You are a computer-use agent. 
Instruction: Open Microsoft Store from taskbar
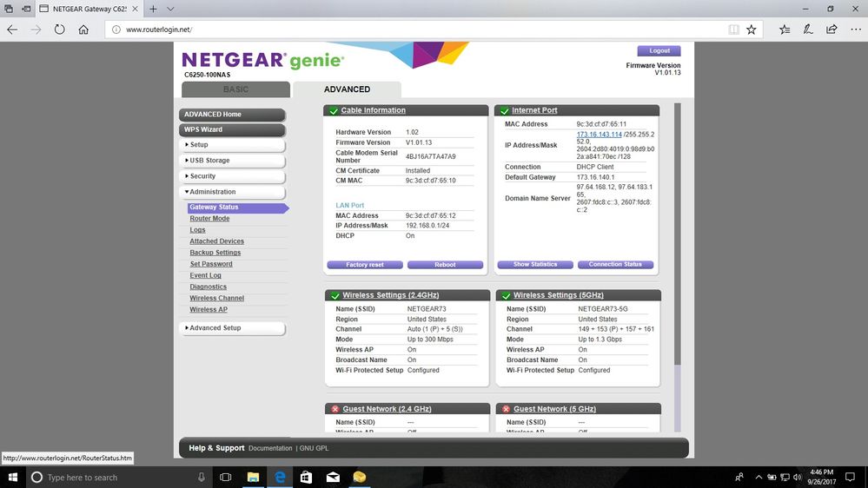(306, 477)
